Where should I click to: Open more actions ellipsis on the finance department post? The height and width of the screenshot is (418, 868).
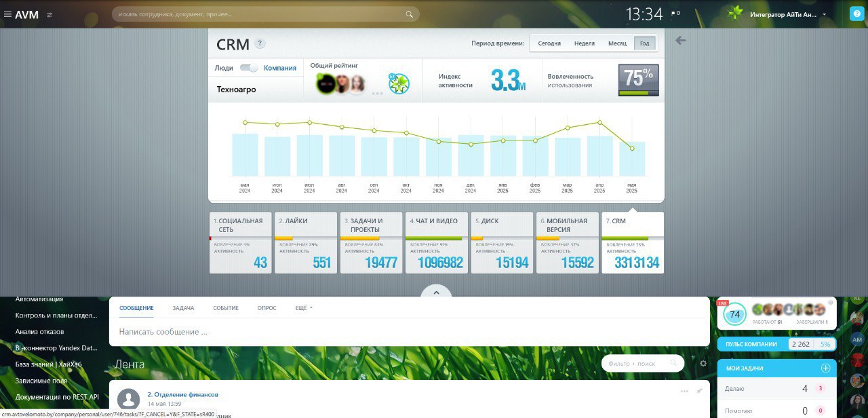pos(684,391)
